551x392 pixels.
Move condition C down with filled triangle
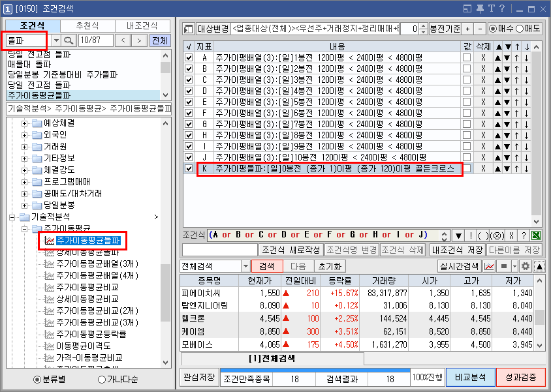point(507,80)
